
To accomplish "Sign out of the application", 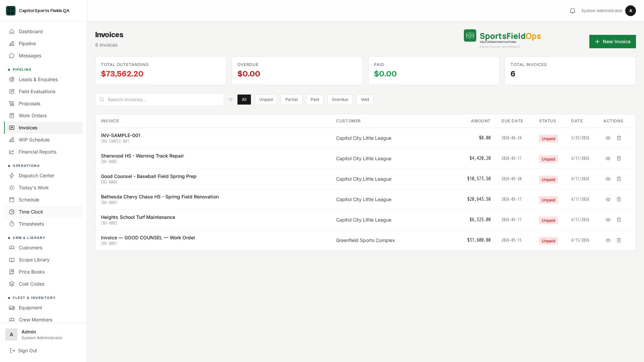I will [x=24, y=351].
